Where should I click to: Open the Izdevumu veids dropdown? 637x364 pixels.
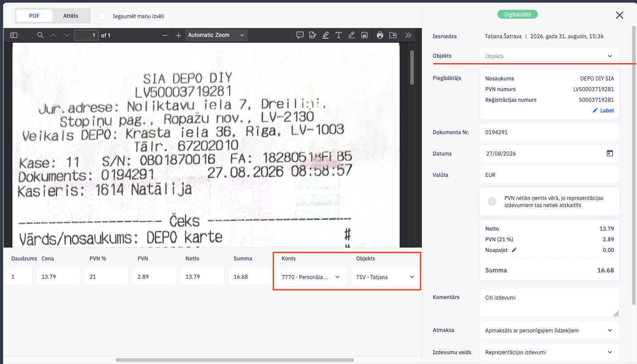coord(549,352)
